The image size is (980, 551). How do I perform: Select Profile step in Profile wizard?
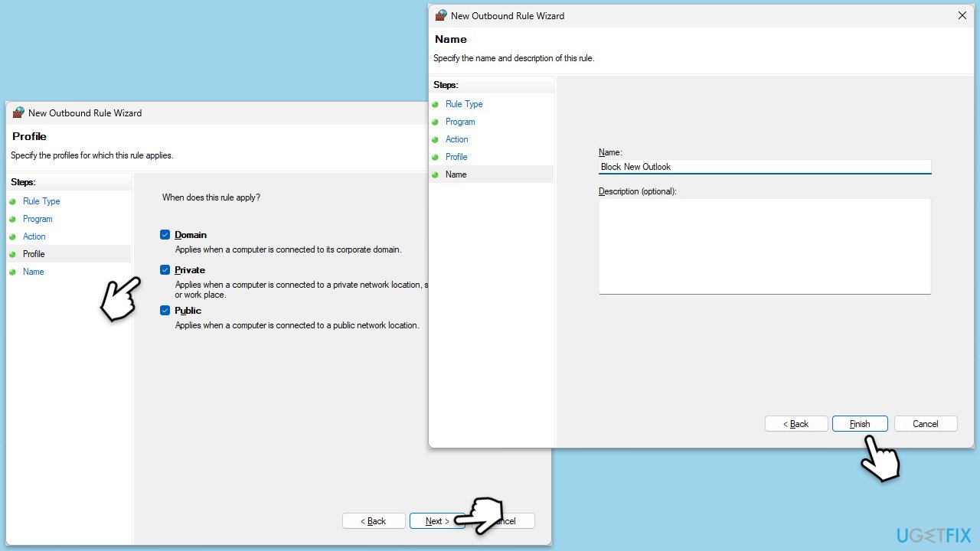coord(34,254)
